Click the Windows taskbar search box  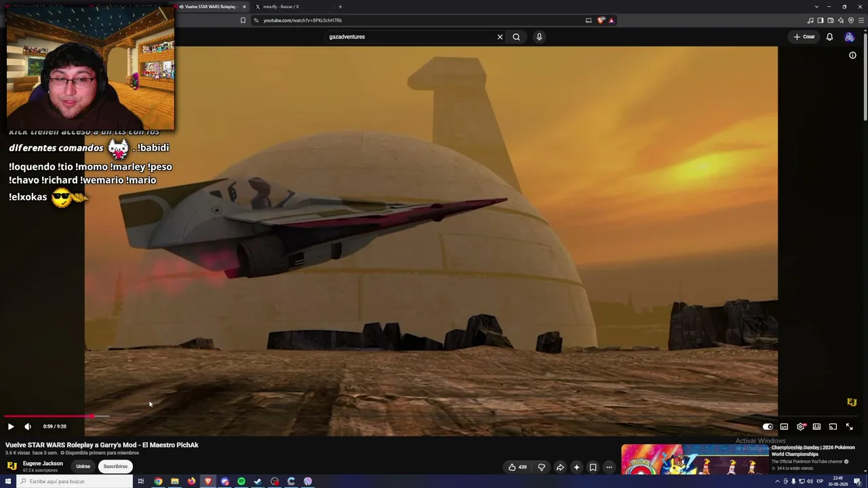[x=75, y=481]
